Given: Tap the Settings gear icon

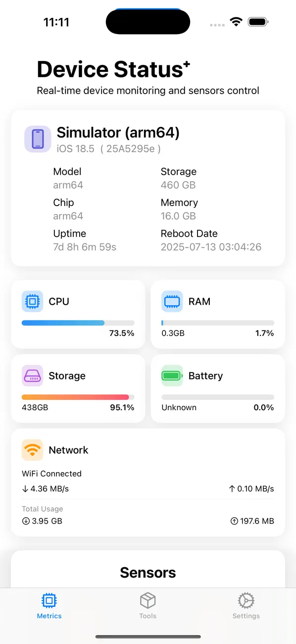Looking at the screenshot, I should click(x=246, y=601).
